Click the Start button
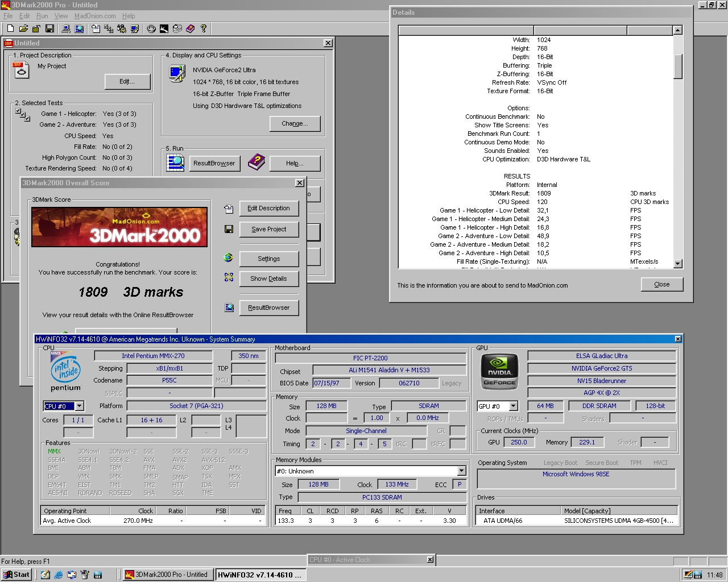 (16, 575)
